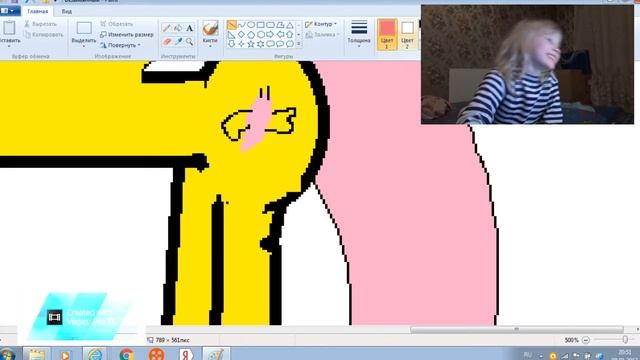Click the Paint taskbar button
The width and height of the screenshot is (640, 360).
click(216, 354)
